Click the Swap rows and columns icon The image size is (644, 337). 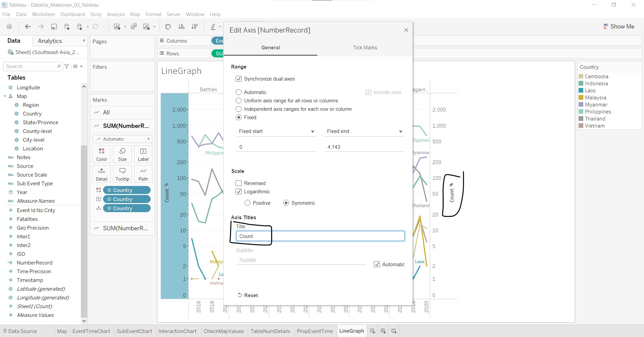(168, 27)
